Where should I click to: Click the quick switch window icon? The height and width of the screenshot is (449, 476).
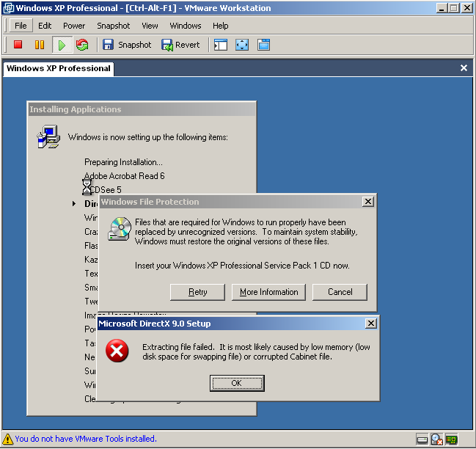point(263,45)
